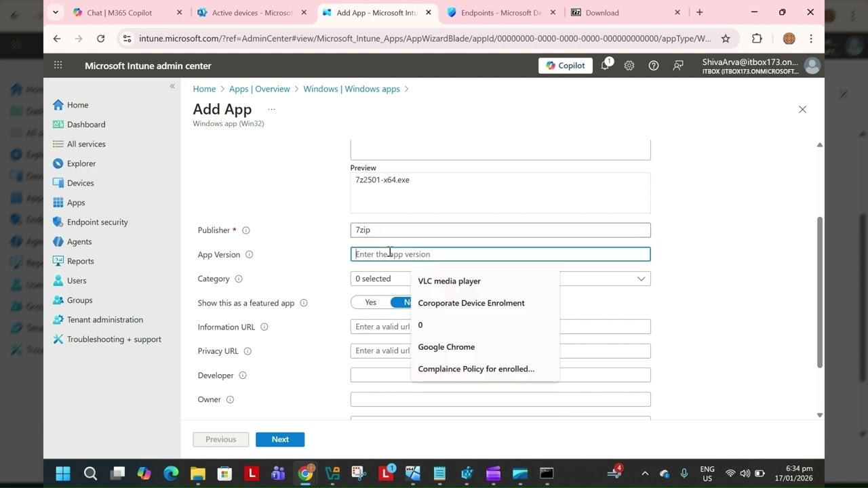Switch to Active devices browser tab
The width and height of the screenshot is (868, 488).
tap(252, 12)
